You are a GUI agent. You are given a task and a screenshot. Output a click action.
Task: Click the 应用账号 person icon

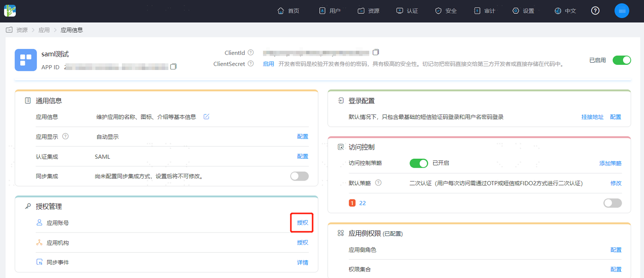39,223
